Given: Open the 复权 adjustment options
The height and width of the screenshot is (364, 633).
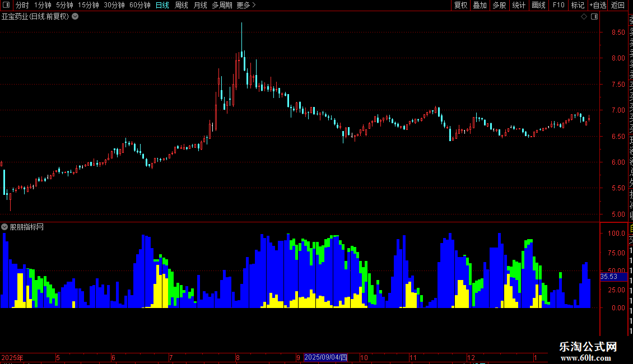Looking at the screenshot, I should point(460,5).
